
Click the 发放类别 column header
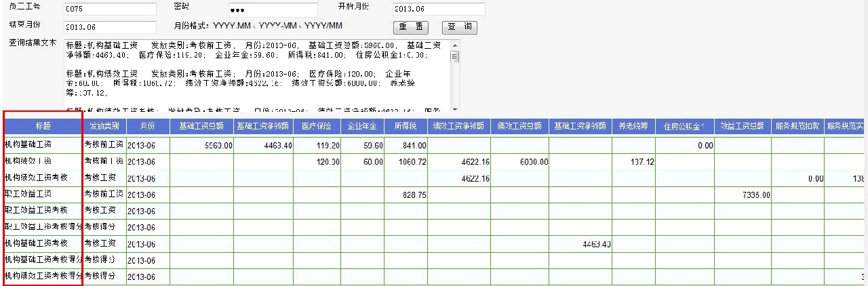pyautogui.click(x=104, y=126)
